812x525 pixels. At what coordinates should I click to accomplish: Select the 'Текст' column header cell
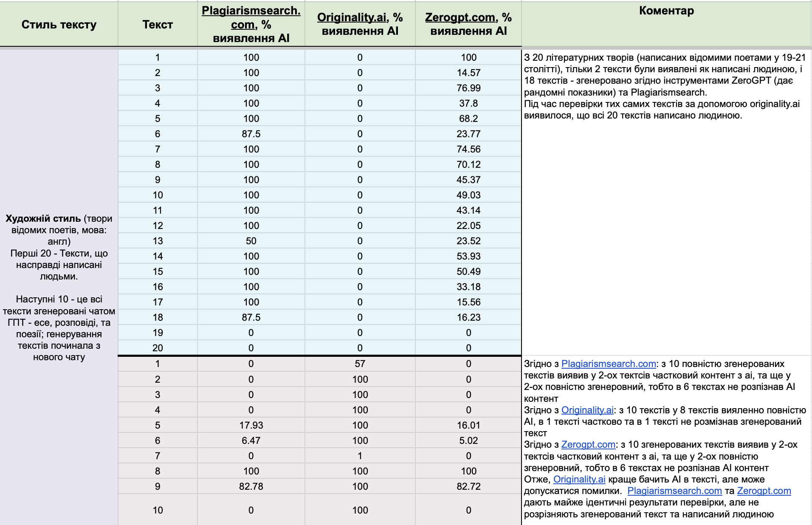pyautogui.click(x=158, y=25)
